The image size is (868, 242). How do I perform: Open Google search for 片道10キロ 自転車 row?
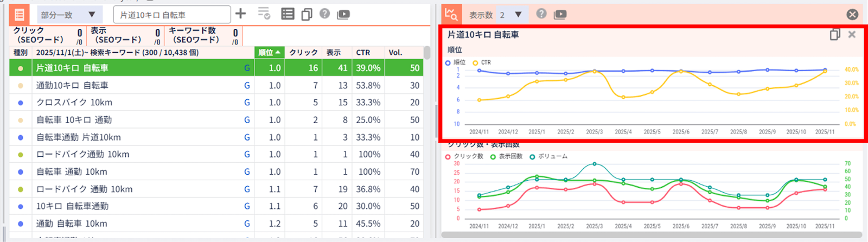click(x=247, y=68)
